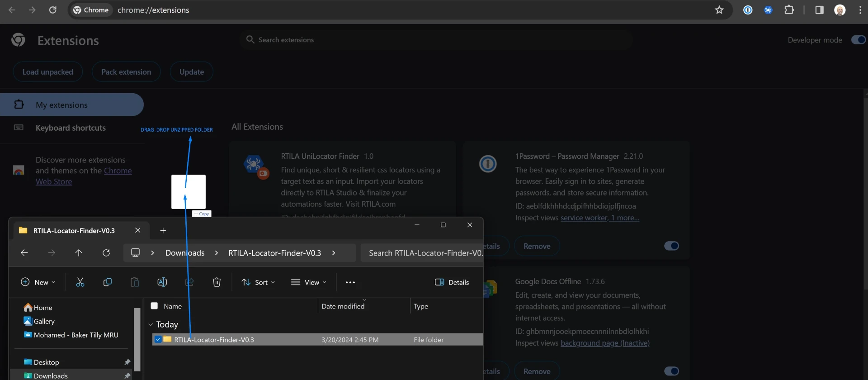
Task: Close the RTILA-Locator-Finder-V0.3 Explorer tab
Action: 138,230
